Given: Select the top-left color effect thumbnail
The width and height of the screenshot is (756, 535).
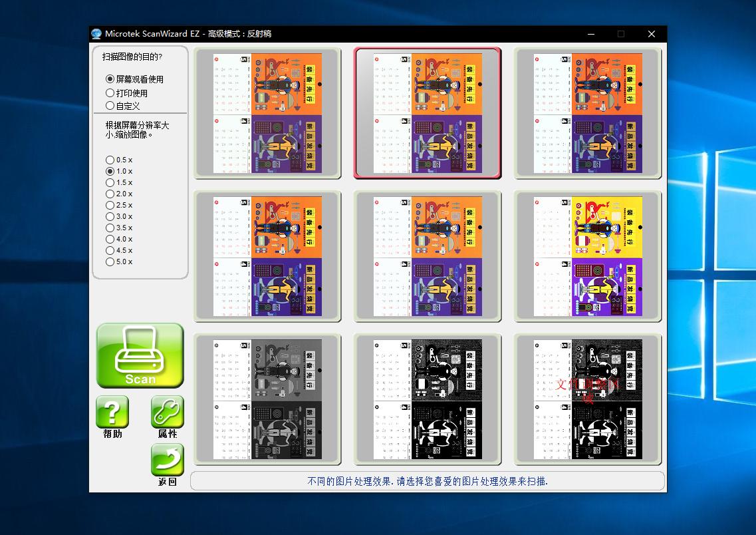Looking at the screenshot, I should click(267, 113).
